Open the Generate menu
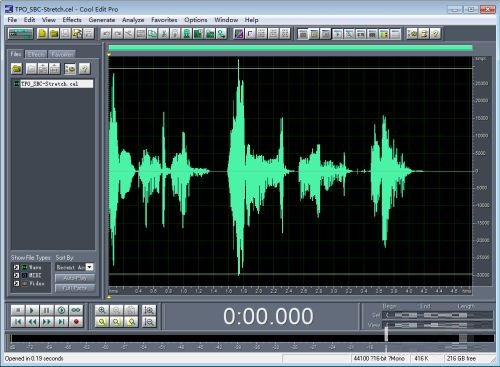This screenshot has height=367, width=500. [x=102, y=20]
